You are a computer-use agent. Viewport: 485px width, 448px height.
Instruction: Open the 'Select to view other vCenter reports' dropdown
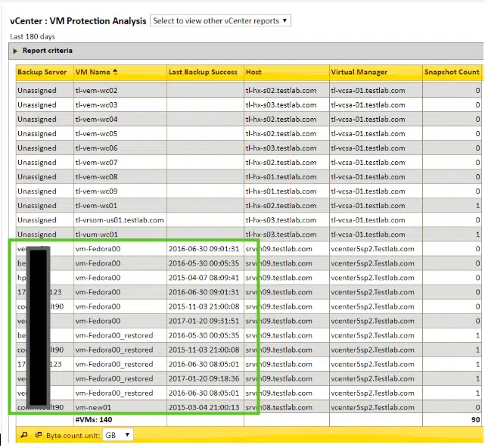[x=220, y=20]
